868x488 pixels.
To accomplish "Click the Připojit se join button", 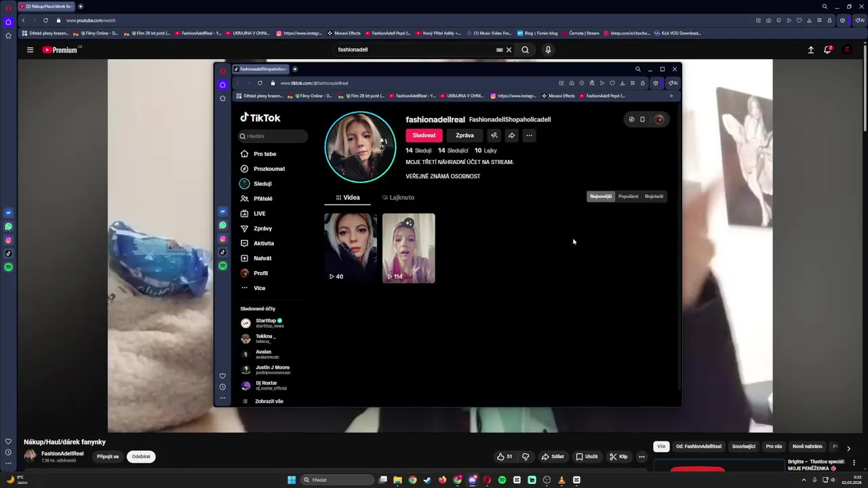I will tap(108, 457).
